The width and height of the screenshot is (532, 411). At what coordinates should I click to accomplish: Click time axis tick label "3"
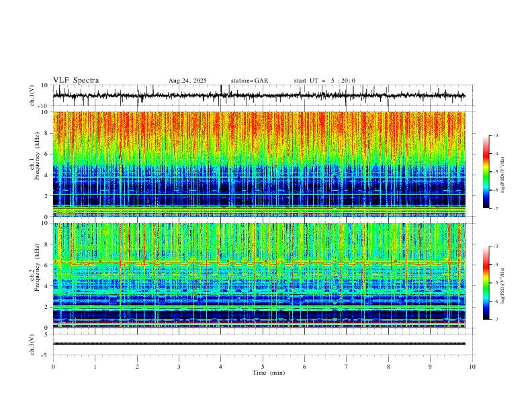click(179, 367)
